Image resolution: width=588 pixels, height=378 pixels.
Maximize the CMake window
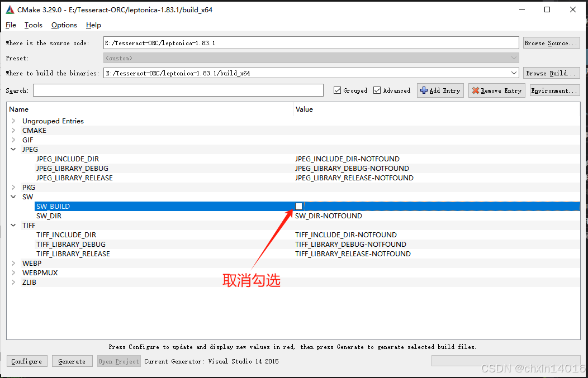click(x=547, y=9)
